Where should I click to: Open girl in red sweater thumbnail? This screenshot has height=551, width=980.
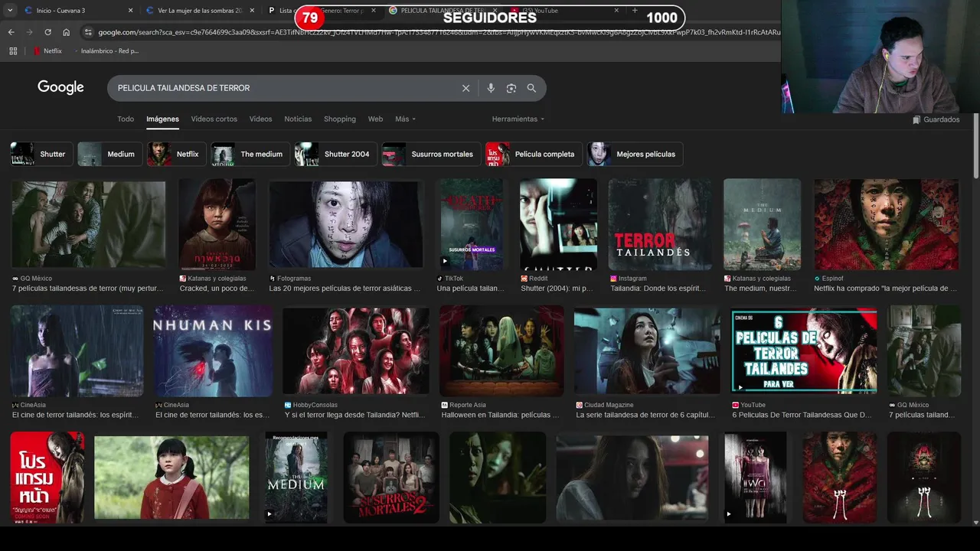[x=171, y=478]
